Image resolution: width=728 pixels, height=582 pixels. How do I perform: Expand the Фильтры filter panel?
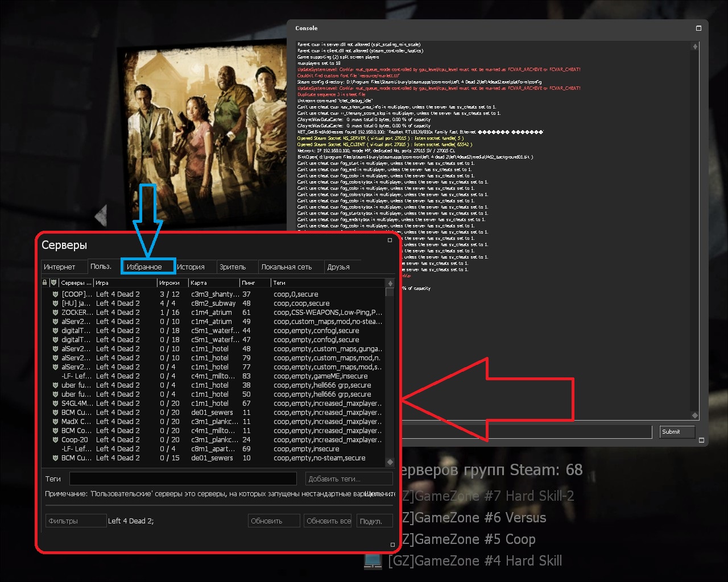(76, 521)
